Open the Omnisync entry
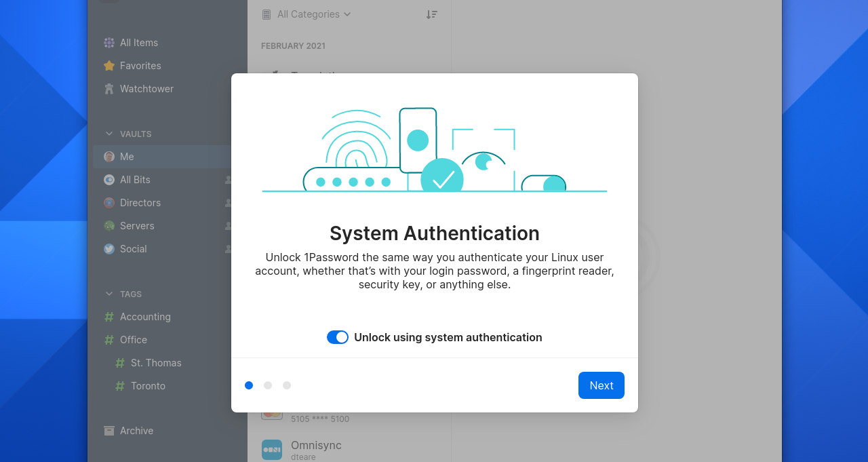Screen dimensions: 868x462 [349, 450]
